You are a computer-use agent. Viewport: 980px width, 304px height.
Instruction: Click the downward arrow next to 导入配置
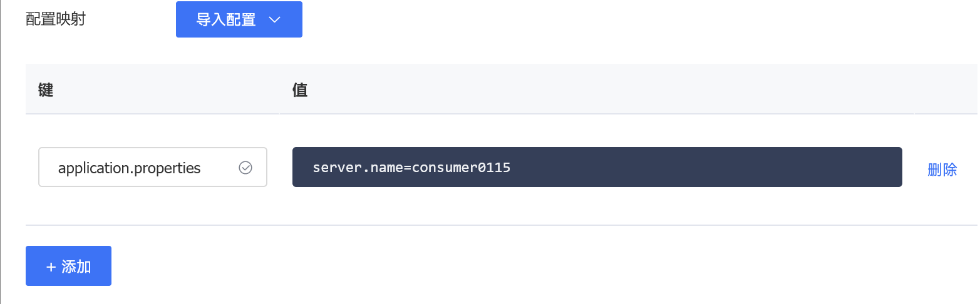274,19
